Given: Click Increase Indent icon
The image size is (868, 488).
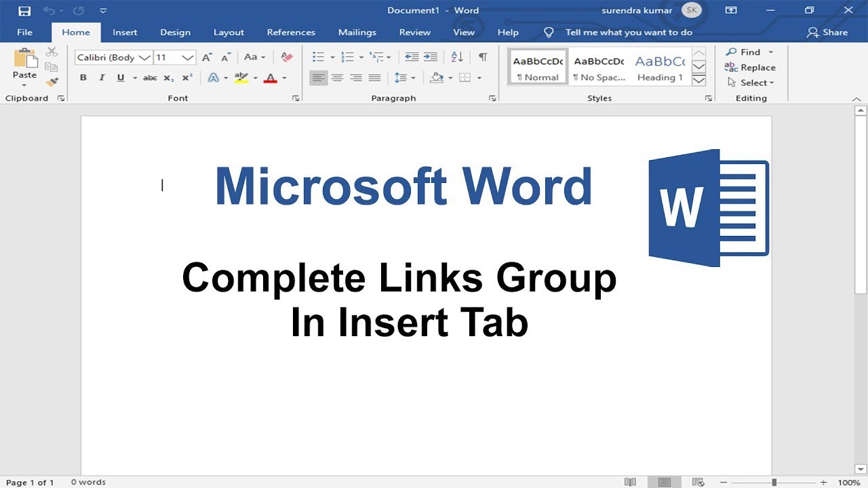Looking at the screenshot, I should 431,58.
